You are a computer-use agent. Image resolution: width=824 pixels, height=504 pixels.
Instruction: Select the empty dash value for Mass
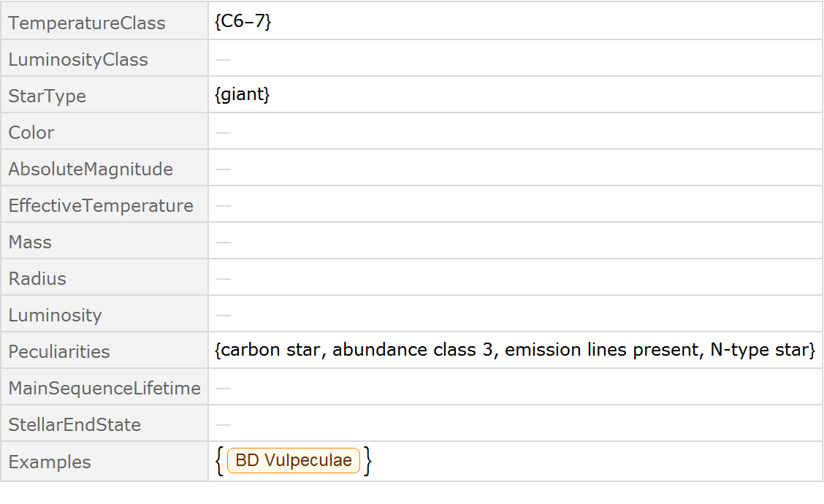(x=224, y=242)
